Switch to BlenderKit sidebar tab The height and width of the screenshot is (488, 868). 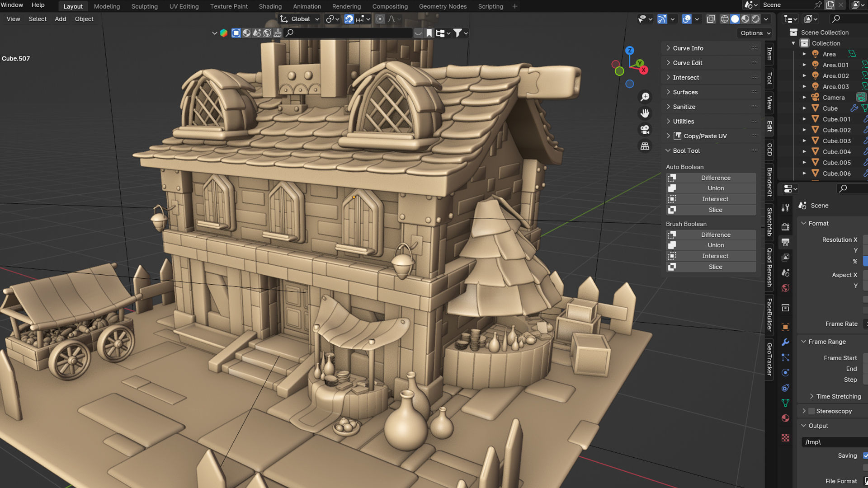(x=769, y=182)
